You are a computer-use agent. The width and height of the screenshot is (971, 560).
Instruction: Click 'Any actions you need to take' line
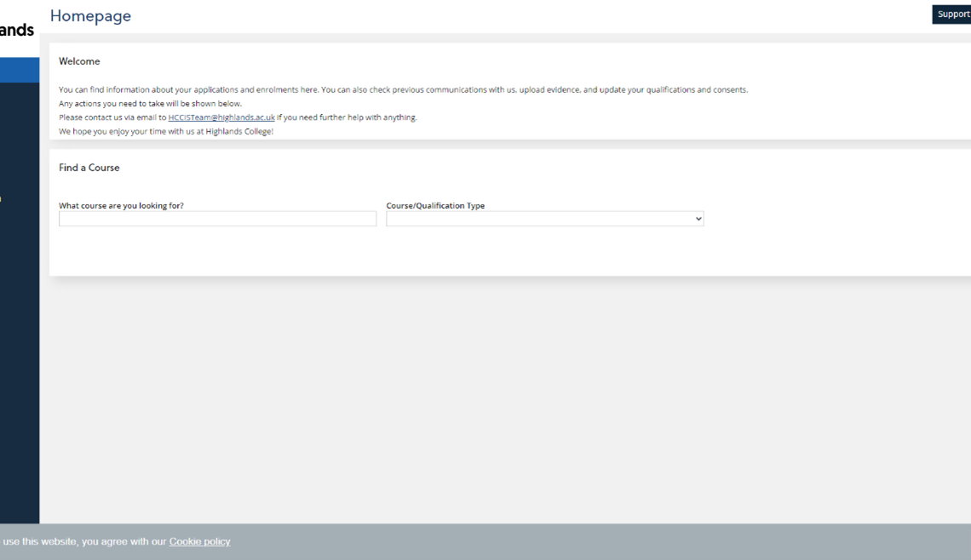coord(151,103)
